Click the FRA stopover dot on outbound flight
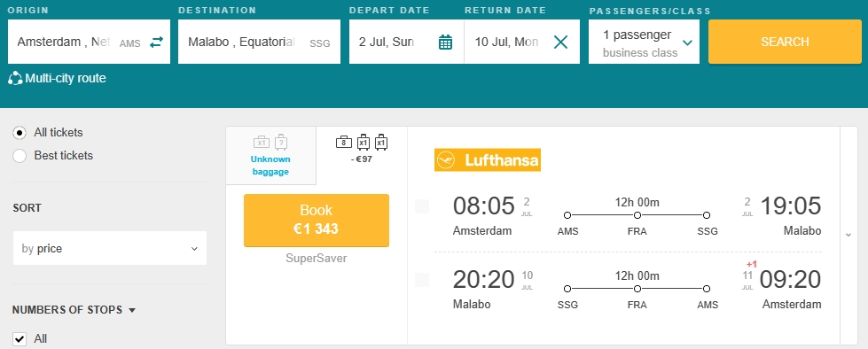The image size is (868, 349). [637, 215]
